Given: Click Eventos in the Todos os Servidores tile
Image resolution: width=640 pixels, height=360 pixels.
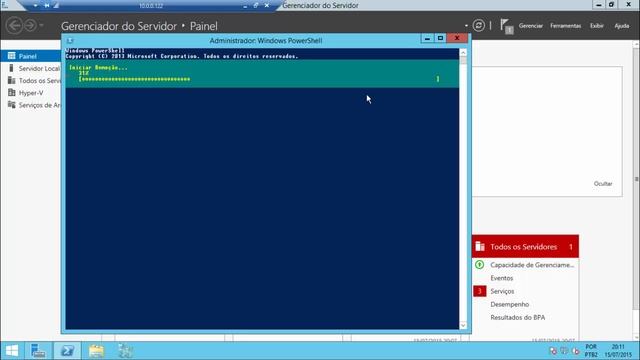Looking at the screenshot, I should [x=502, y=278].
